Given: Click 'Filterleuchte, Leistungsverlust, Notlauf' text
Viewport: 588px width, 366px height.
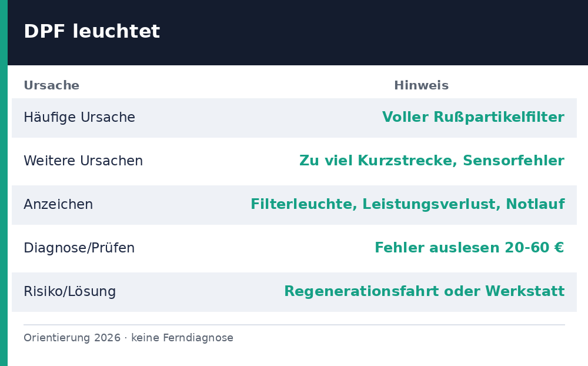Looking at the screenshot, I should coord(407,204).
